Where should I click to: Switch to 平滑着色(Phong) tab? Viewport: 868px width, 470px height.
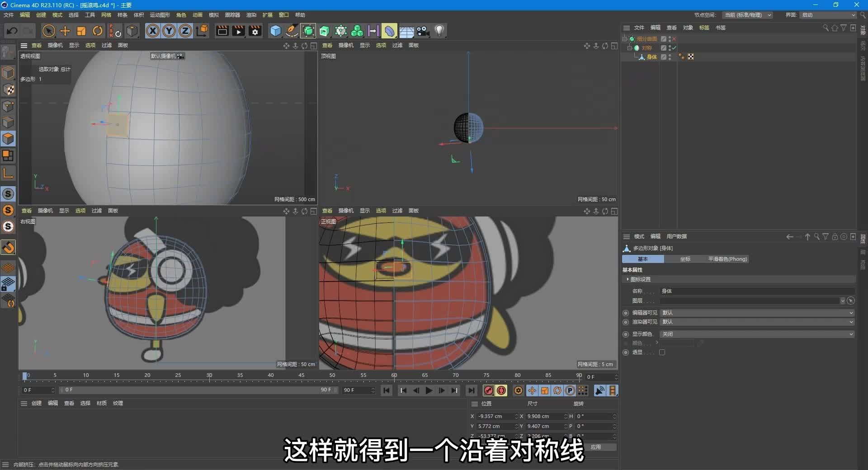tap(727, 259)
